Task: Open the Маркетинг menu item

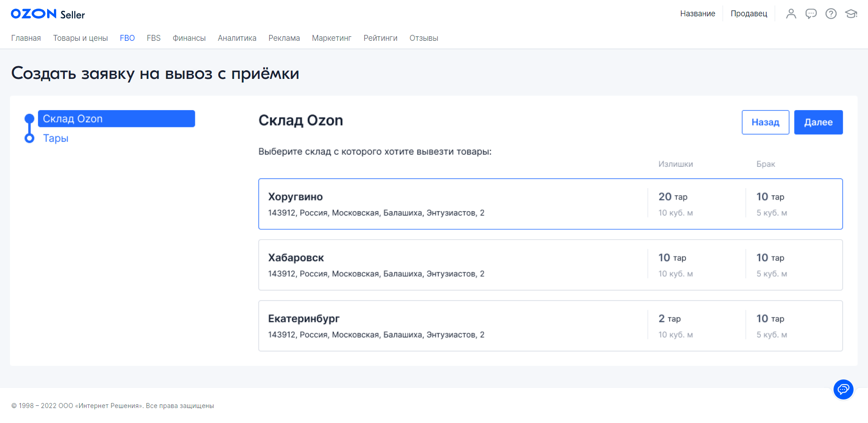Action: click(x=332, y=38)
